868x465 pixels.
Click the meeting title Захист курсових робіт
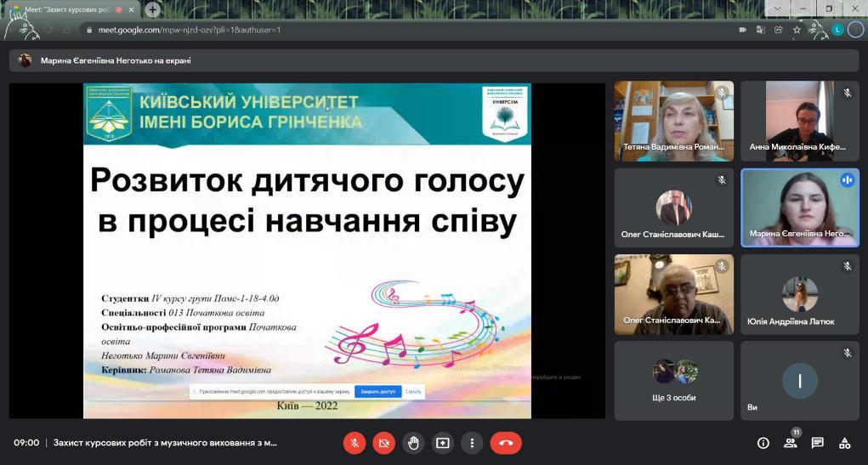[x=165, y=443]
